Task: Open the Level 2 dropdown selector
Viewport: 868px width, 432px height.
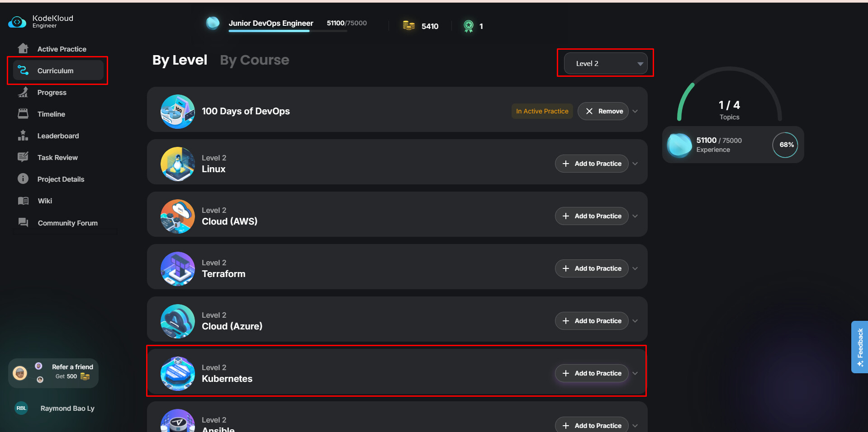Action: (605, 64)
